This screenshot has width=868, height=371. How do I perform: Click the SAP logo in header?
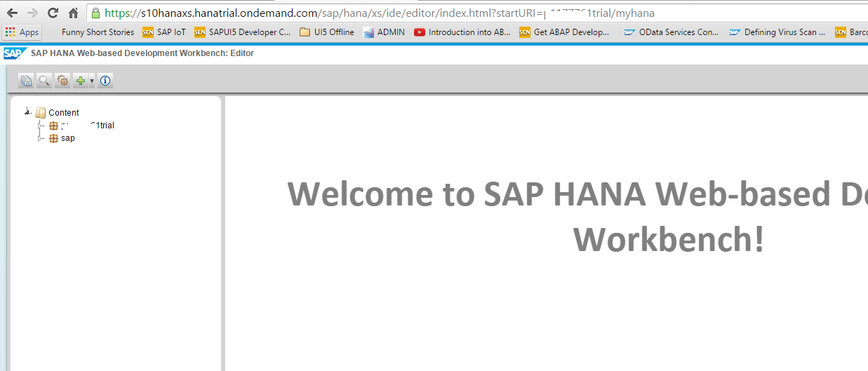(15, 53)
